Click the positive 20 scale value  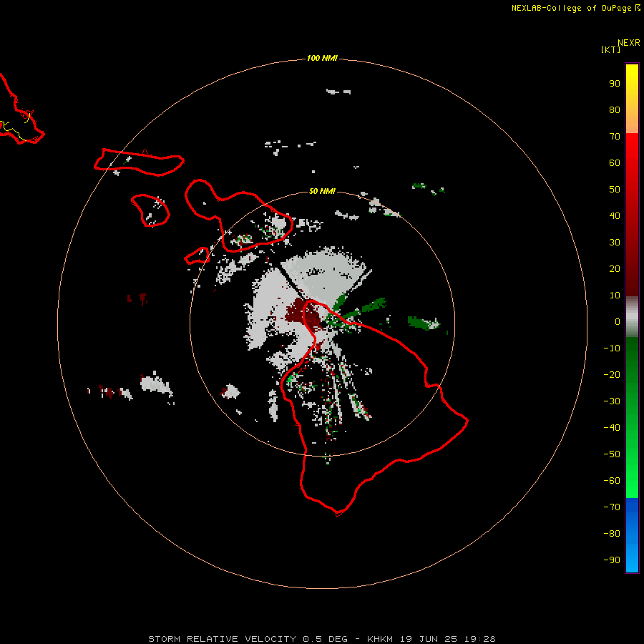coord(615,269)
